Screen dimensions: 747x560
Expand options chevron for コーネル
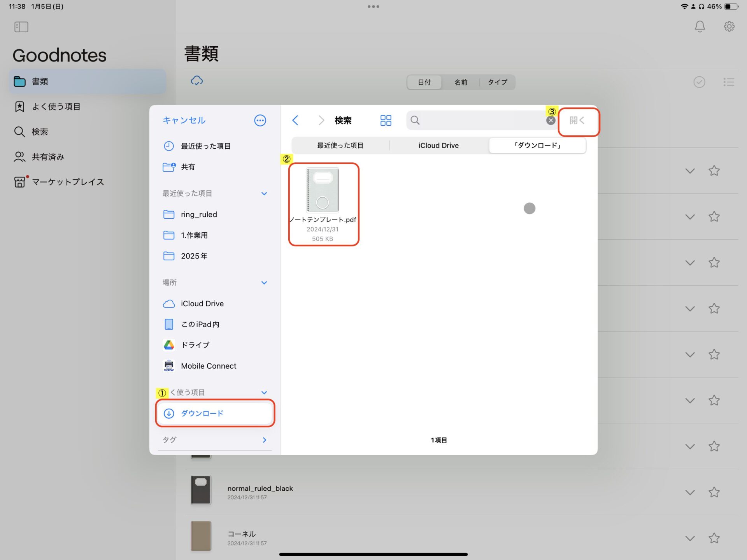690,538
